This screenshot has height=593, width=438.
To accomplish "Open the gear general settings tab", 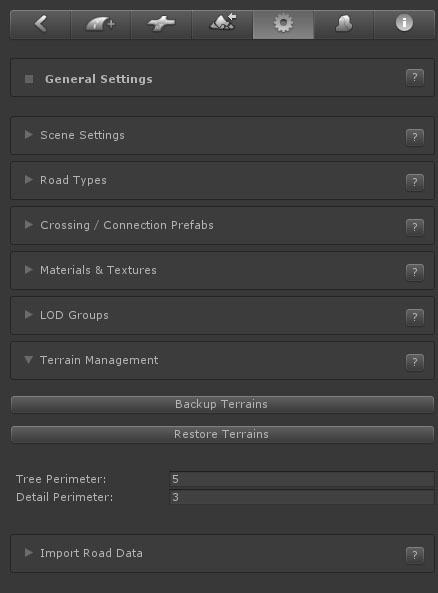I will pyautogui.click(x=283, y=24).
